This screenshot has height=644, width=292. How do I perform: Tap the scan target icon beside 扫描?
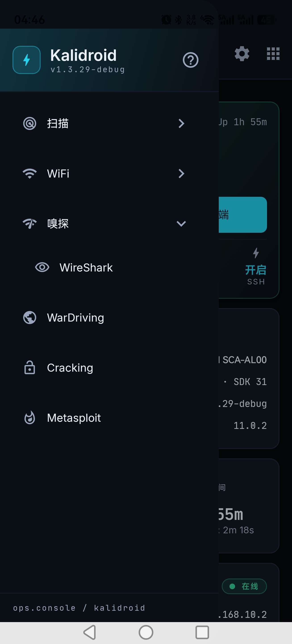(x=30, y=123)
